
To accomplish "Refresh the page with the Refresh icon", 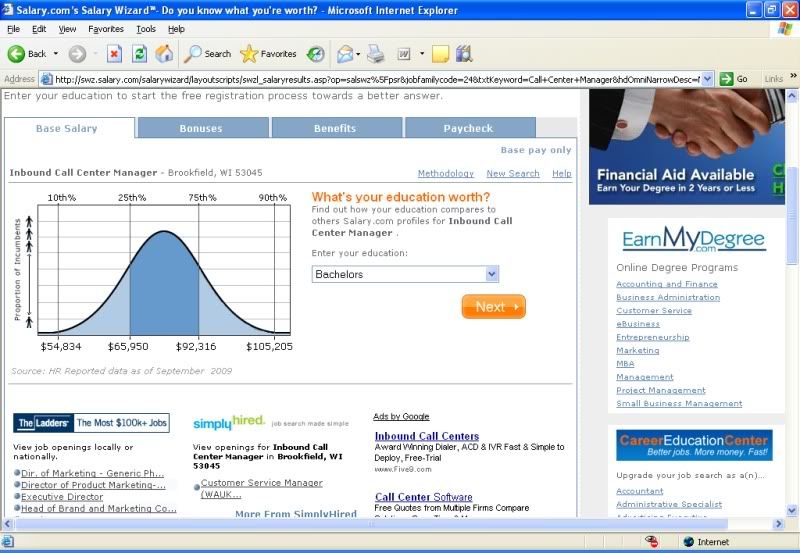I will pyautogui.click(x=140, y=54).
